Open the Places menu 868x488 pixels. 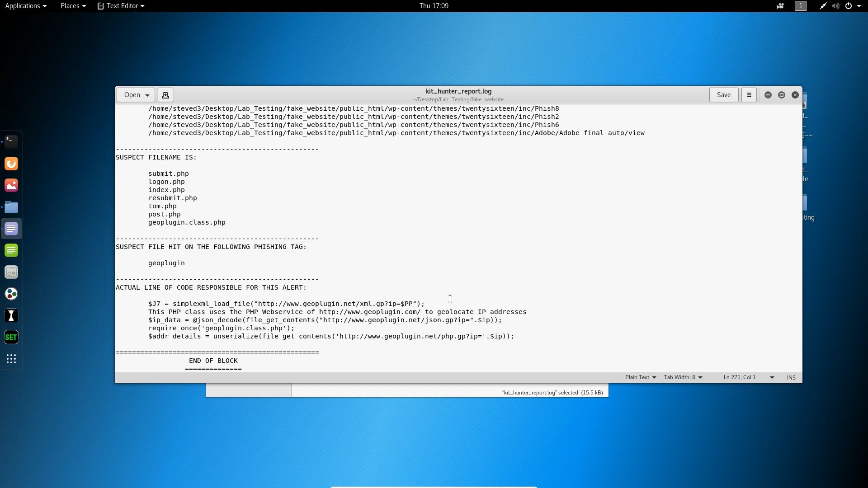click(73, 6)
